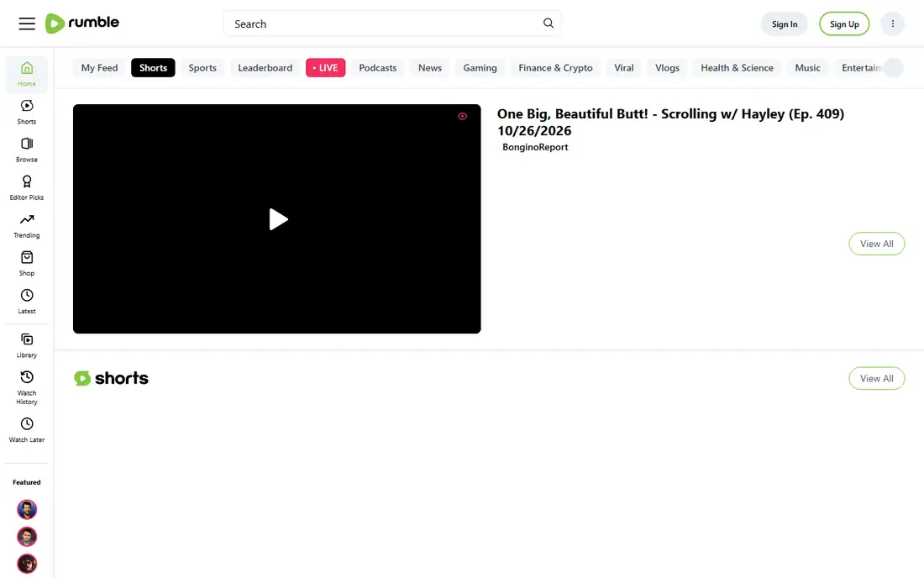Select the Health & Science tab

point(738,68)
